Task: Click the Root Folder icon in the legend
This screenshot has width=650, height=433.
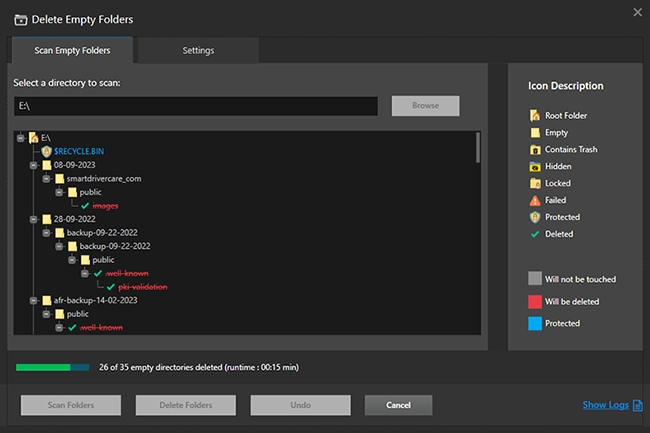Action: click(x=535, y=115)
